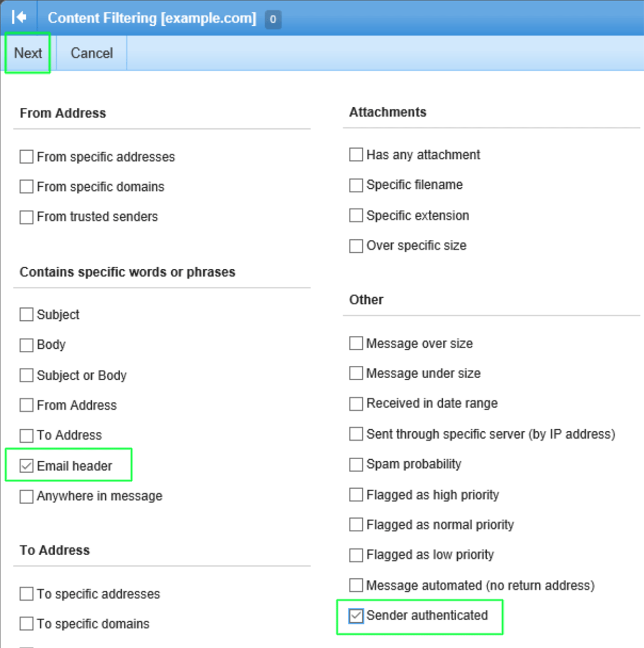Enable Anywhere in message checkbox

click(x=26, y=496)
